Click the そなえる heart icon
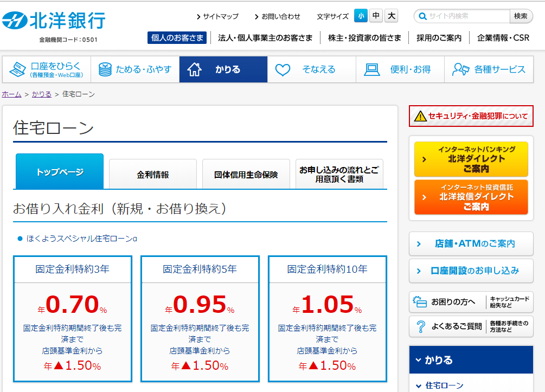Image resolution: width=545 pixels, height=392 pixels. tap(283, 69)
